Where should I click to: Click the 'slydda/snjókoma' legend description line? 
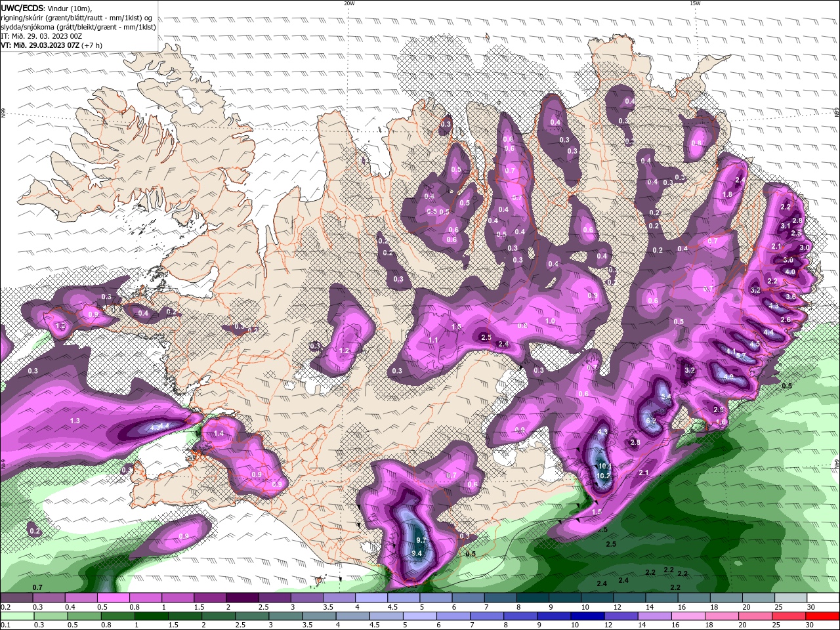[x=78, y=28]
